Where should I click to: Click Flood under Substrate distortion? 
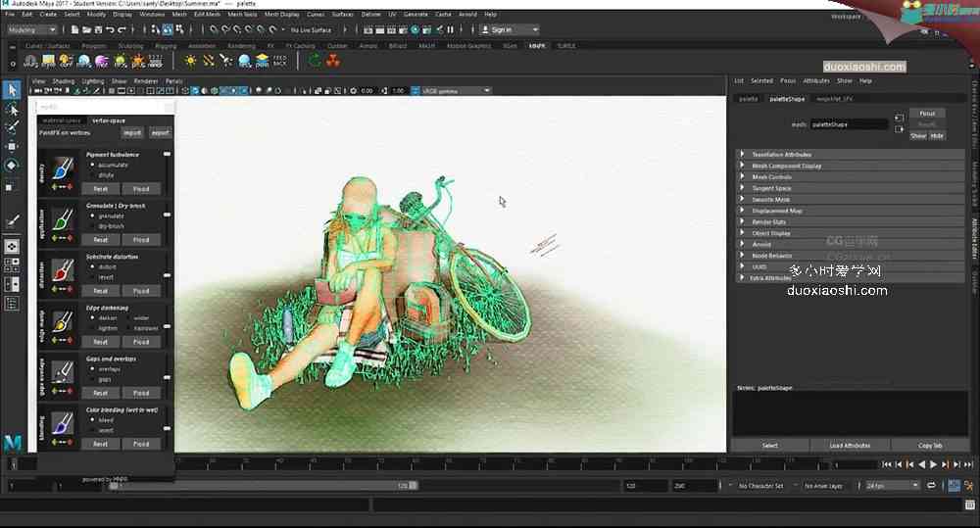pyautogui.click(x=140, y=291)
